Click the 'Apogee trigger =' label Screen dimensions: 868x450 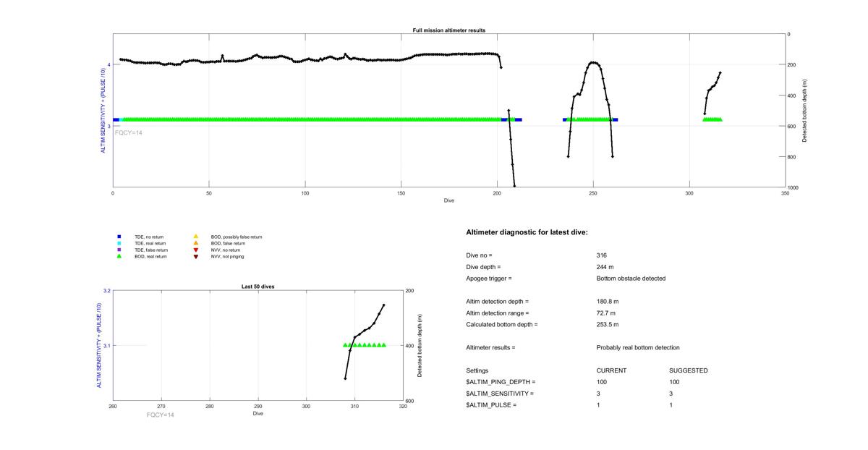pyautogui.click(x=489, y=279)
